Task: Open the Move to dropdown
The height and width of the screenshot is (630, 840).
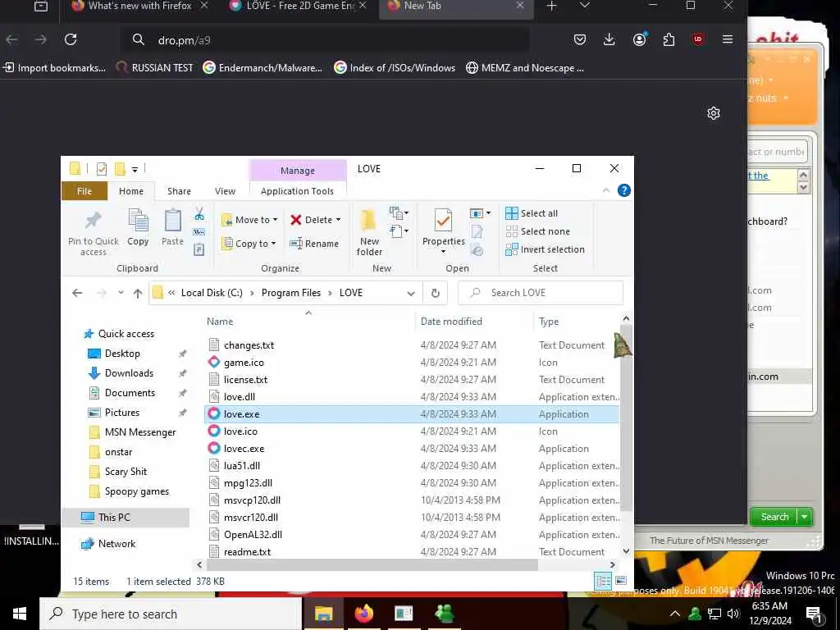Action: point(249,220)
